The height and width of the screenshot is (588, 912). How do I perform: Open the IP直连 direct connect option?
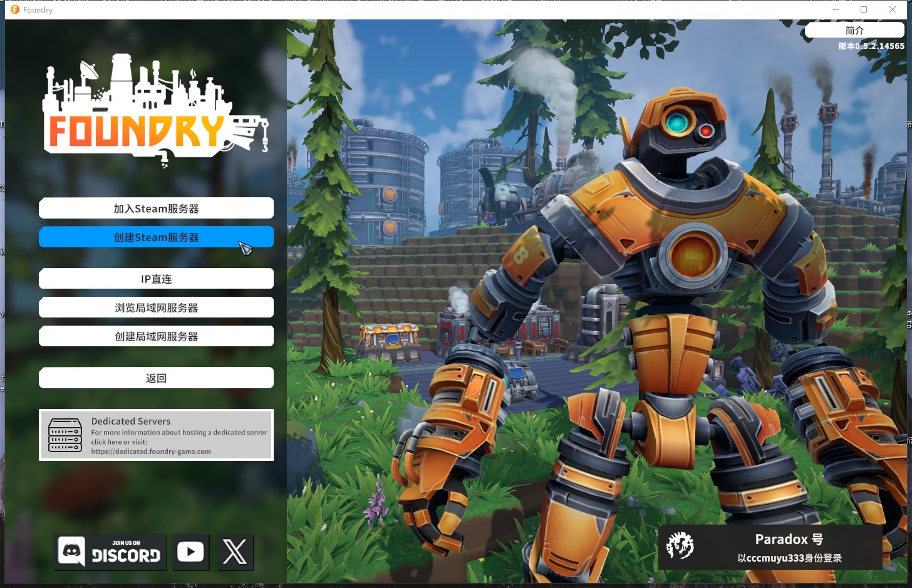156,279
